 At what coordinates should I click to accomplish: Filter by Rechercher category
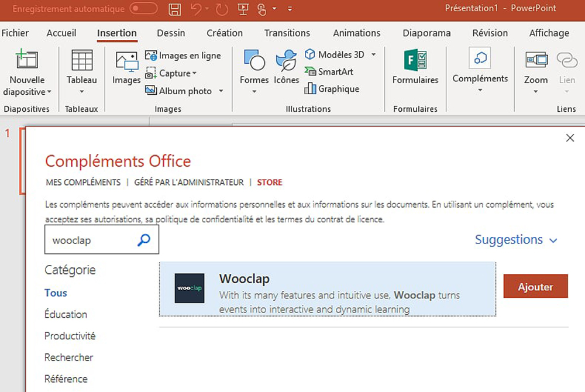[68, 357]
